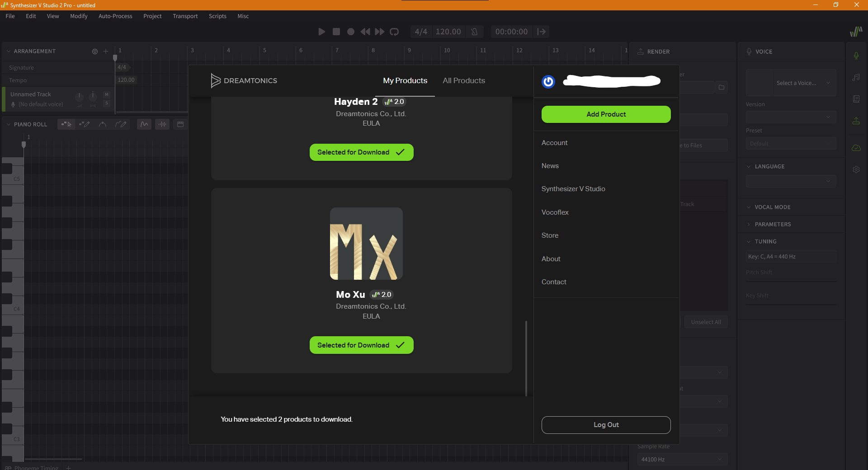Open the Sample Rate 44100 Hz dropdown
This screenshot has height=470, width=868.
point(682,459)
